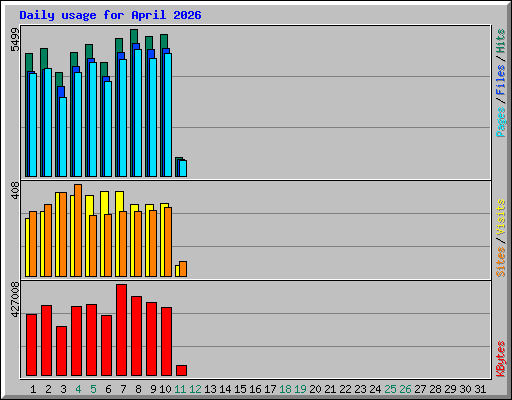512x400 pixels.
Task: Click day 1 on the x-axis
Action: click(x=33, y=389)
